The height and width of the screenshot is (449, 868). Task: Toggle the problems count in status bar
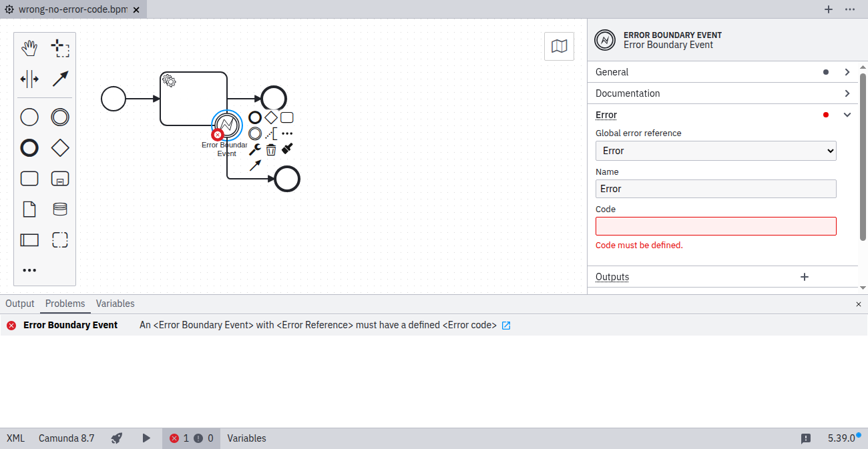[191, 438]
